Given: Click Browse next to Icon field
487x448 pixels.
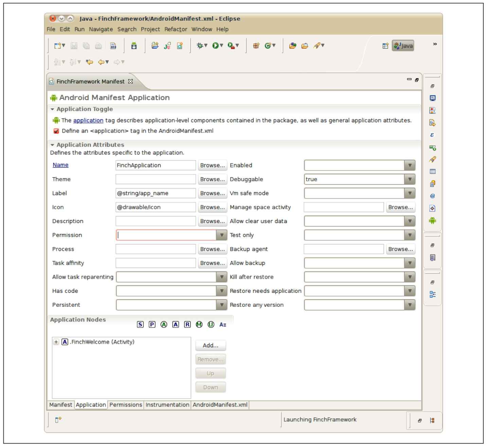Looking at the screenshot, I should pos(213,207).
